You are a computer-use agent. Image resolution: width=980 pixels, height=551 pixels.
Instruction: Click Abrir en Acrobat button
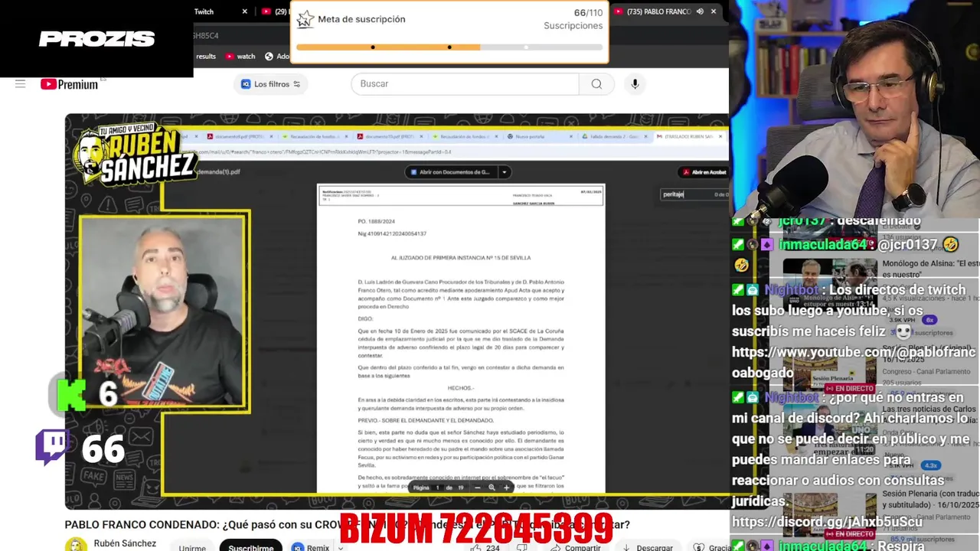click(x=704, y=172)
